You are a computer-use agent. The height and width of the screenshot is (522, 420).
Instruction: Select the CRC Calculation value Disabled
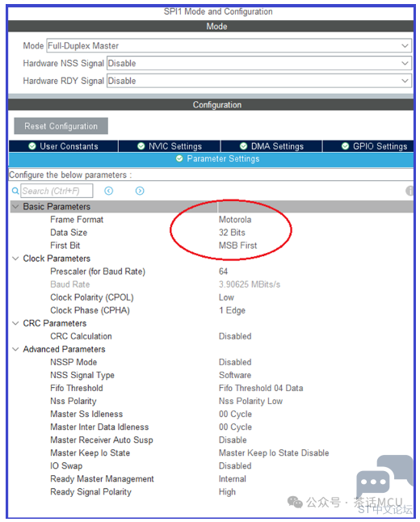tap(235, 336)
